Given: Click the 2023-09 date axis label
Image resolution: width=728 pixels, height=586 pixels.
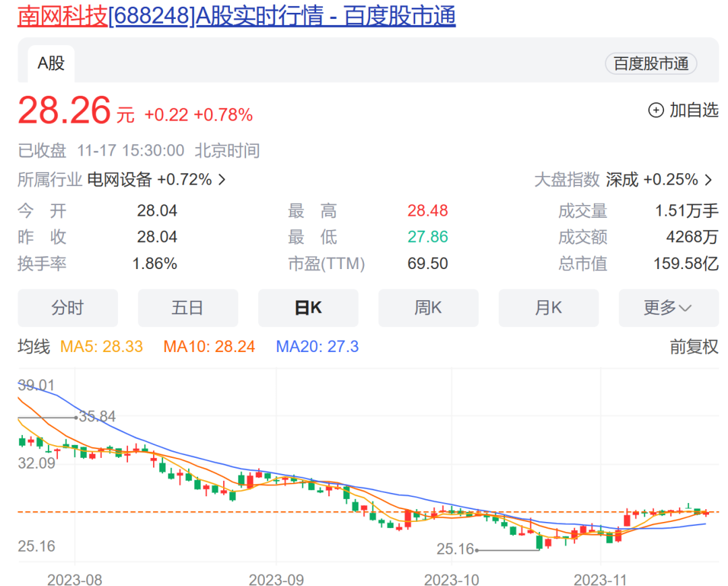Looking at the screenshot, I should coord(276,580).
